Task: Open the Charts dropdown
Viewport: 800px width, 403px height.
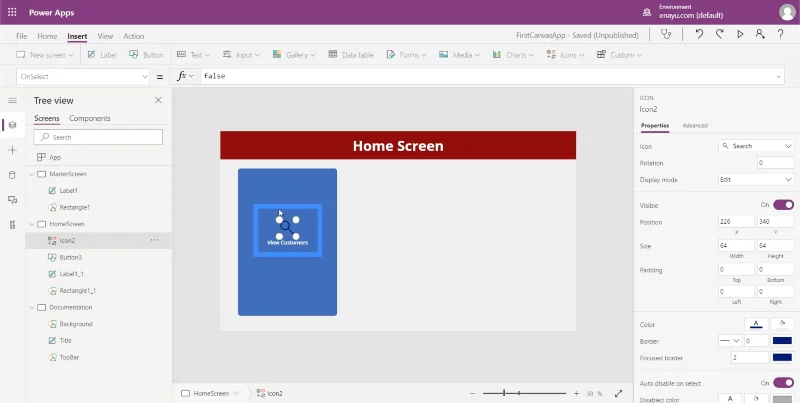Action: pyautogui.click(x=513, y=55)
